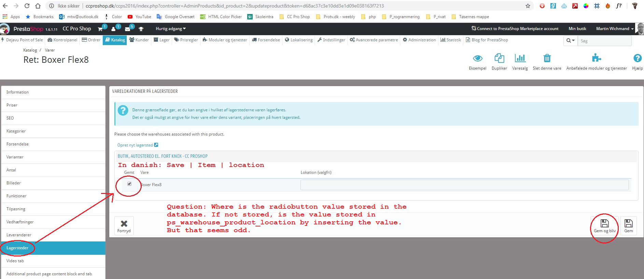Open the Prisregler menu

[x=186, y=40]
